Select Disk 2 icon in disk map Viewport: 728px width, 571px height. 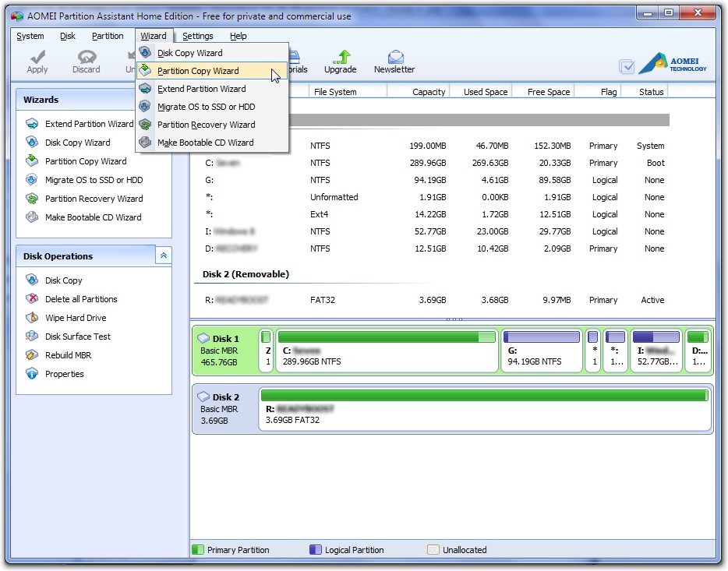203,397
